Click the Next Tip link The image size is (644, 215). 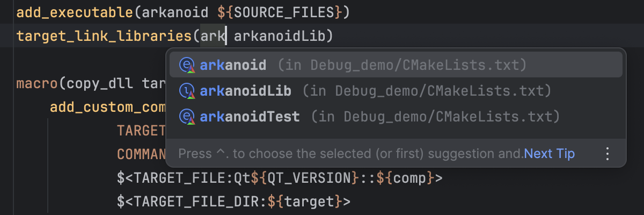tap(549, 154)
